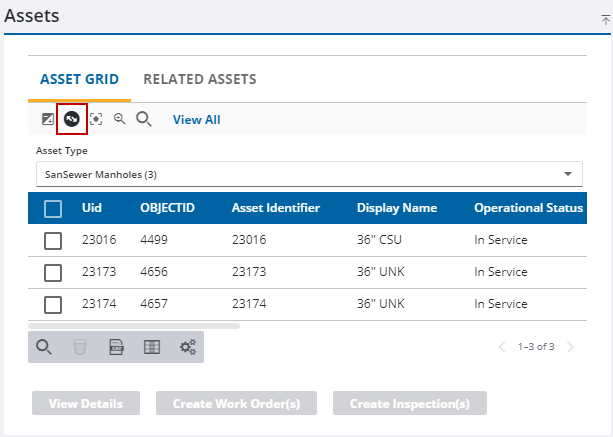Click the View All link
The height and width of the screenshot is (437, 613).
pyautogui.click(x=196, y=119)
